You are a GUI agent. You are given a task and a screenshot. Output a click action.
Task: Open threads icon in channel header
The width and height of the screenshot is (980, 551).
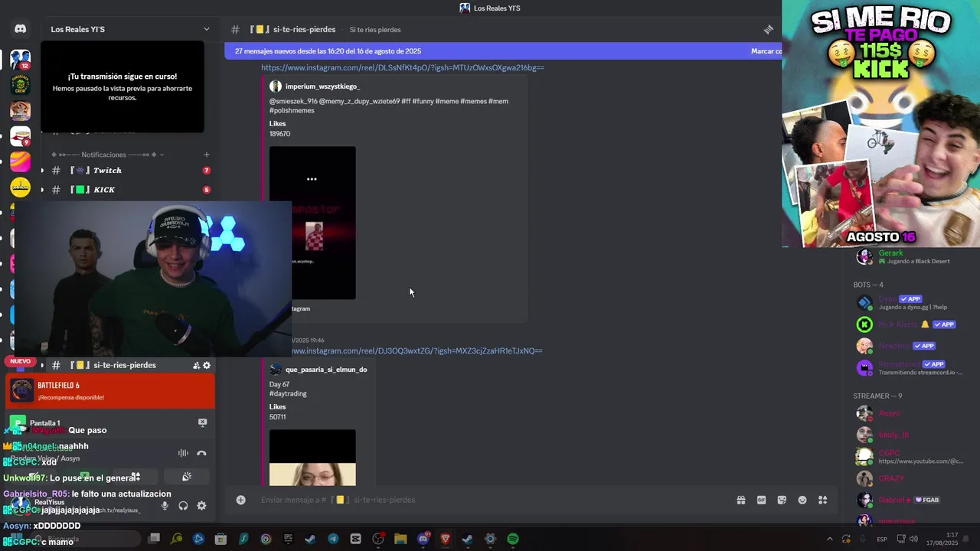(768, 29)
